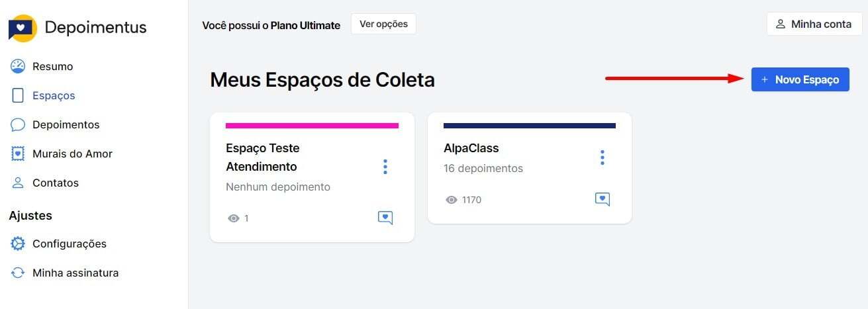Viewport: 868px width, 309px height.
Task: Click the Contatos person icon
Action: (18, 183)
